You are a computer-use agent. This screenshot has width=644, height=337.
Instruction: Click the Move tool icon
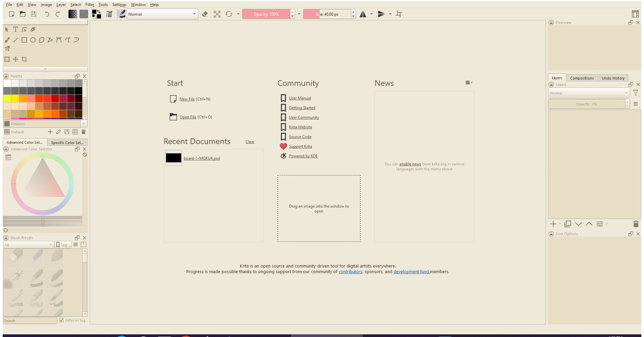click(x=16, y=59)
